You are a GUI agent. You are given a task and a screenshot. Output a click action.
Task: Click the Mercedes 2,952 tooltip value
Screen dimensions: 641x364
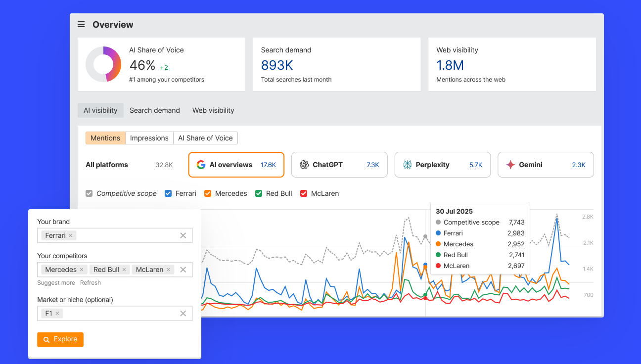click(x=516, y=244)
